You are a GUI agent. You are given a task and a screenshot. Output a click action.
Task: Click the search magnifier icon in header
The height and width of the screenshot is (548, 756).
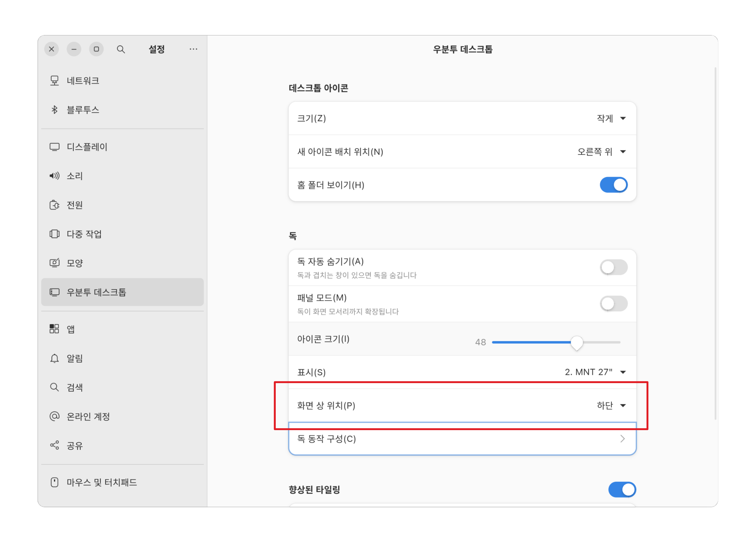(121, 49)
